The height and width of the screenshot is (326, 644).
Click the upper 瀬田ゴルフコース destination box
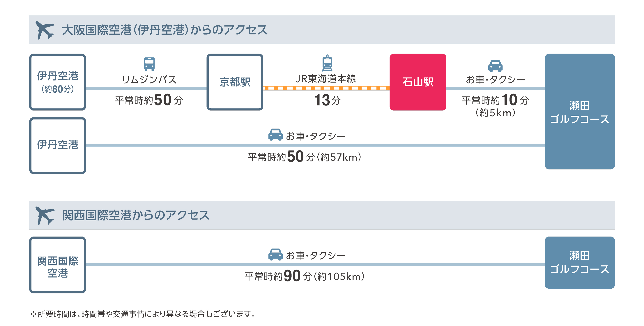[579, 112]
